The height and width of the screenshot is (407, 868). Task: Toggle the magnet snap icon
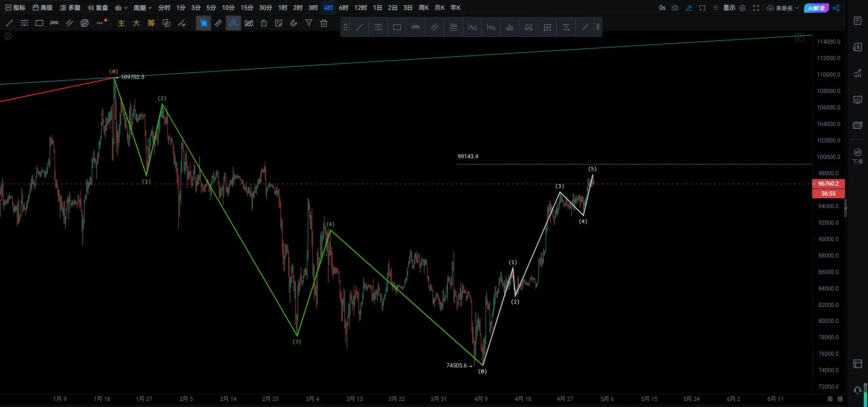tap(294, 23)
